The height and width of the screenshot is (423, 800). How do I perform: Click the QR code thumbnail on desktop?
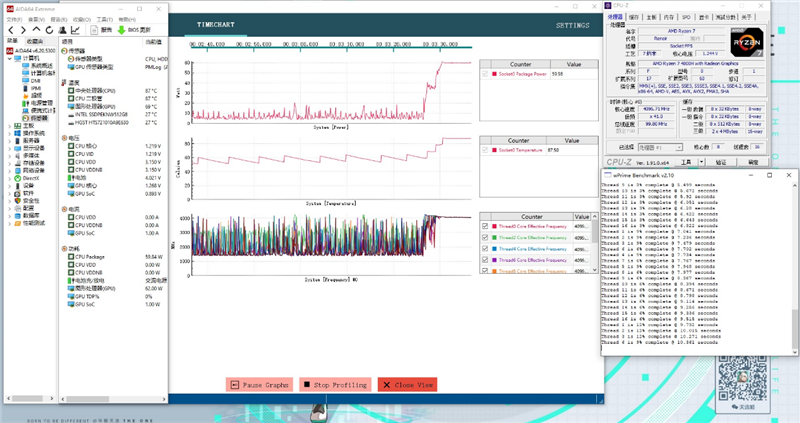click(x=742, y=377)
